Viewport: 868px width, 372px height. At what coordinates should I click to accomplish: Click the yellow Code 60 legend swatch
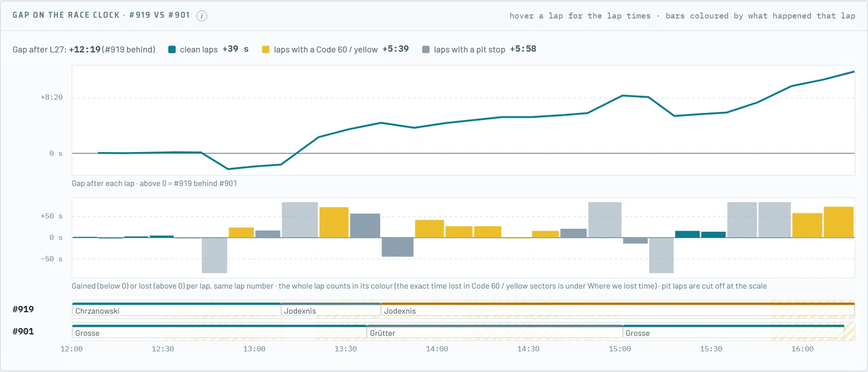(x=266, y=49)
